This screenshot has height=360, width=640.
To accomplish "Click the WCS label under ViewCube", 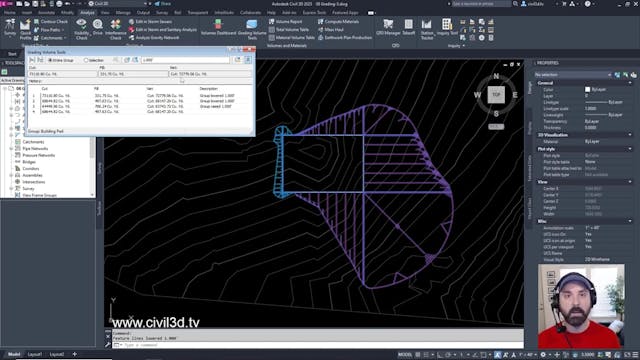I will [496, 127].
